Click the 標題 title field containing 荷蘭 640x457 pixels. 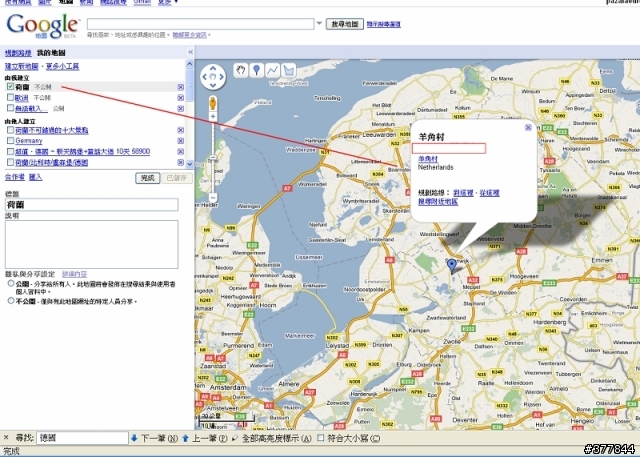91,204
